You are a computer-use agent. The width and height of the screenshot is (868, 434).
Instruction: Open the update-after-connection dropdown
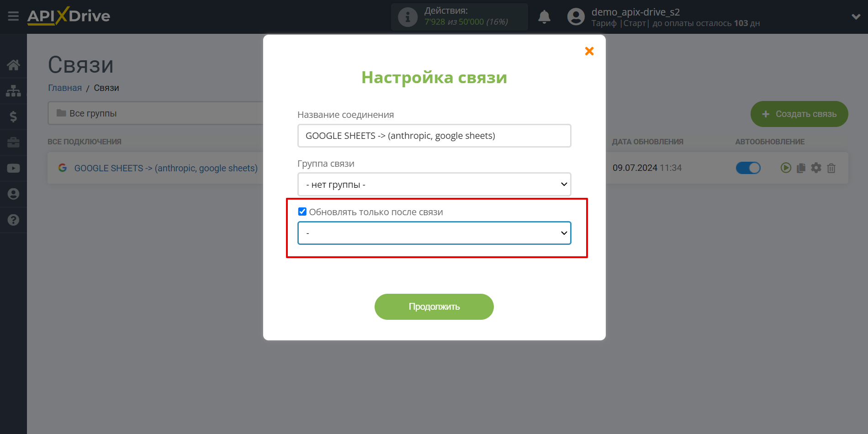434,233
